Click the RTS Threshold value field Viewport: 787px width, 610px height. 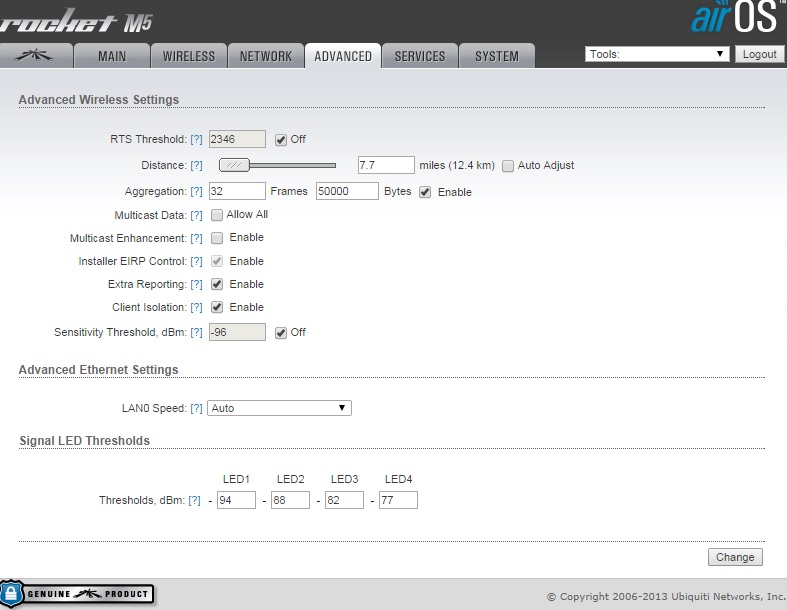[x=237, y=139]
